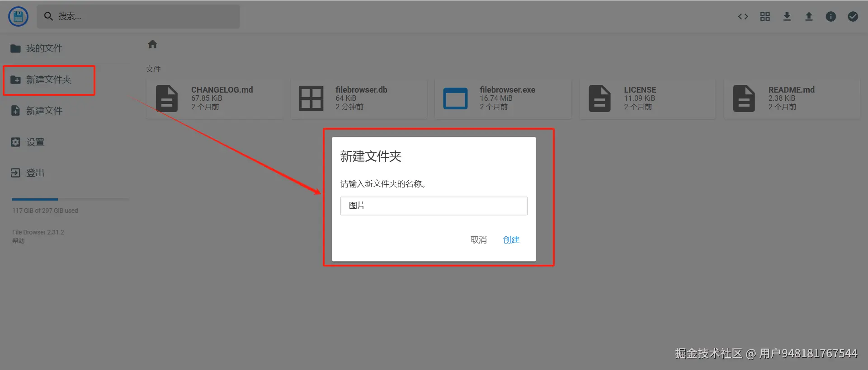Viewport: 868px width, 370px height.
Task: Click the 新建文件 plus-document icon
Action: tap(15, 111)
